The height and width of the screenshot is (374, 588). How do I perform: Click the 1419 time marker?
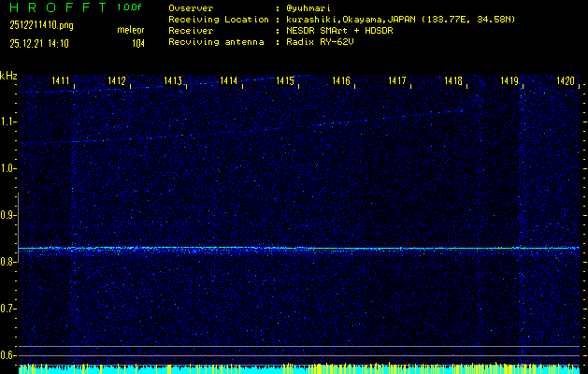509,82
